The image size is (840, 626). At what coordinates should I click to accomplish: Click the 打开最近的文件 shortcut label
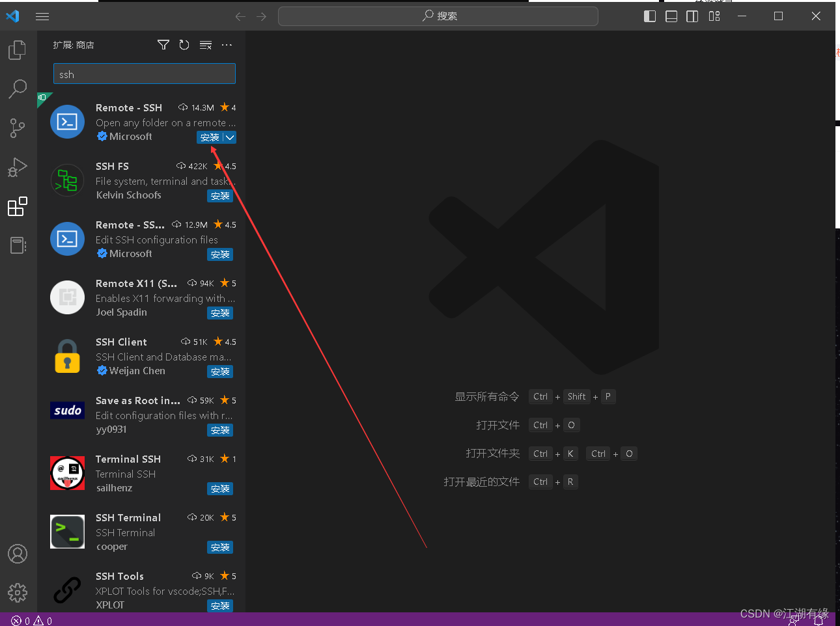point(482,482)
